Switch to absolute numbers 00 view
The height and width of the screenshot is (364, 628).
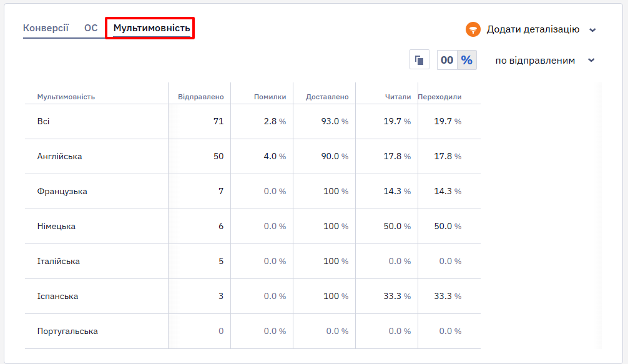pos(447,60)
